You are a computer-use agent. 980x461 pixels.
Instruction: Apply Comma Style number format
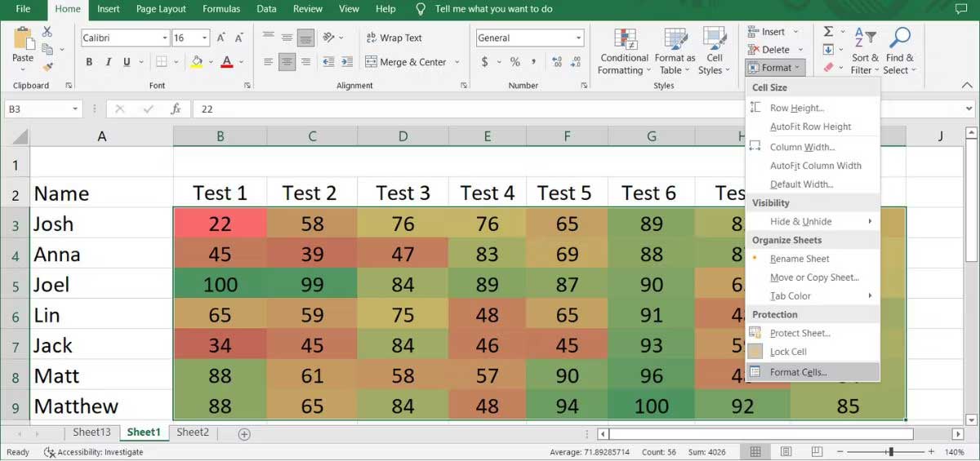(534, 62)
